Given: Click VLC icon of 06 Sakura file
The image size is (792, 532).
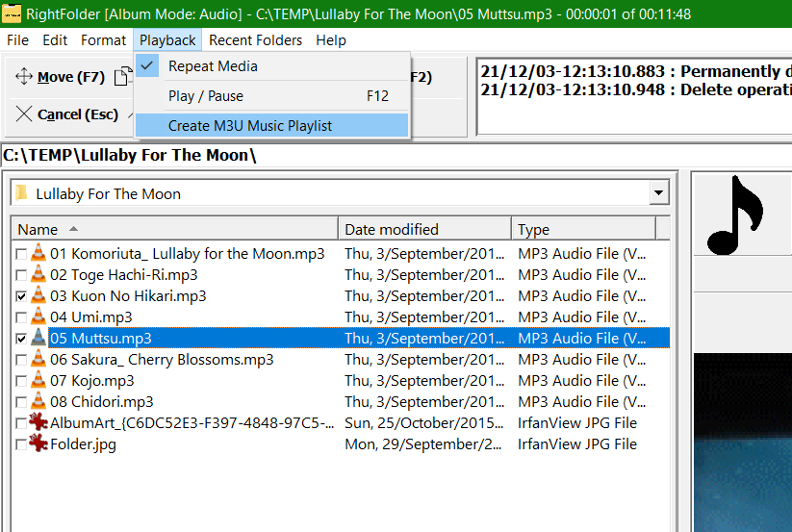Looking at the screenshot, I should coord(38,359).
